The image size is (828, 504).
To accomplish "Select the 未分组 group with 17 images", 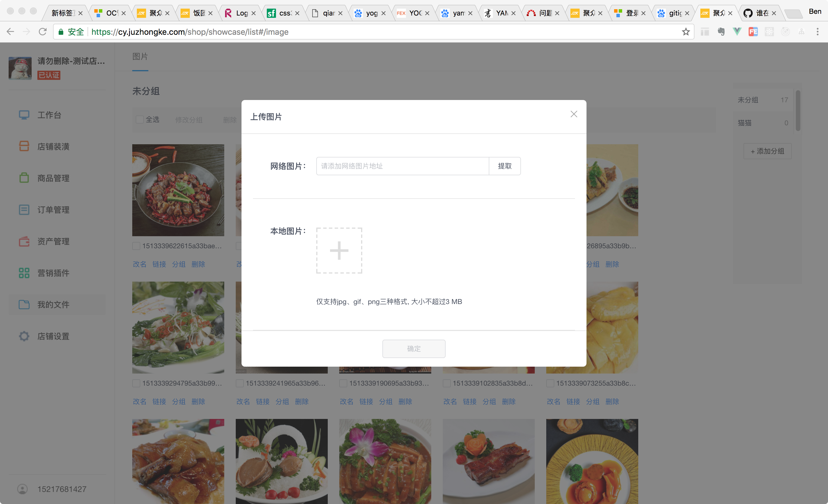I will pos(763,100).
